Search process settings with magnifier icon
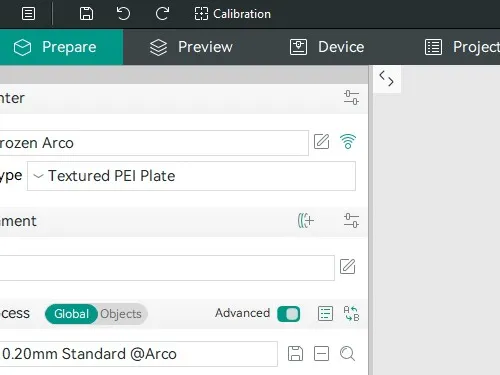 tap(347, 354)
